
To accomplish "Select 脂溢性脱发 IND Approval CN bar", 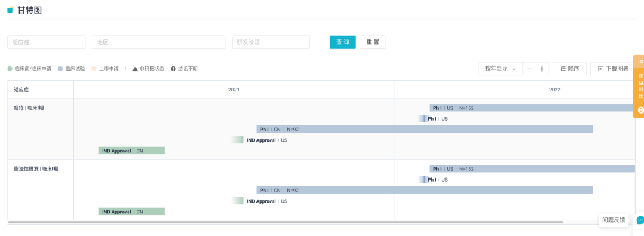I will coord(131,212).
